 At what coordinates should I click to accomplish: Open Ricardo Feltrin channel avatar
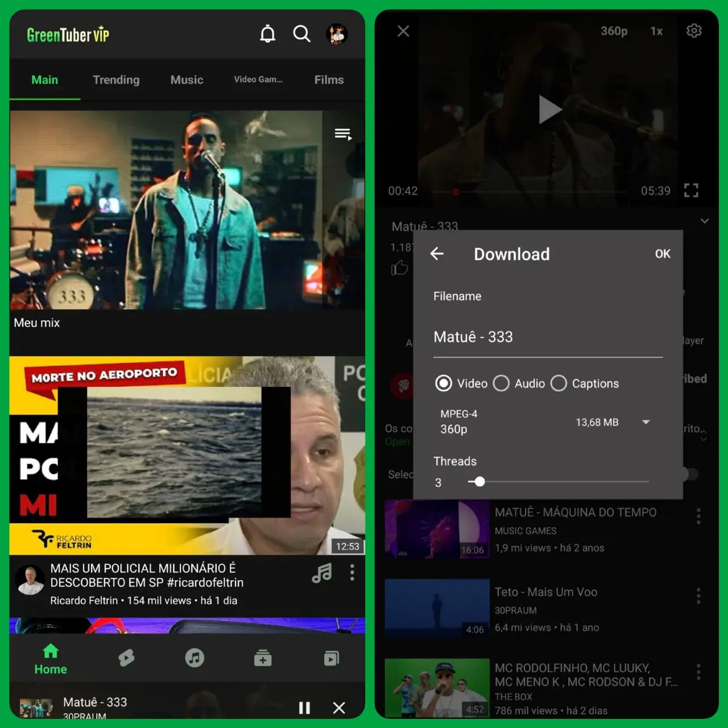pos(30,580)
